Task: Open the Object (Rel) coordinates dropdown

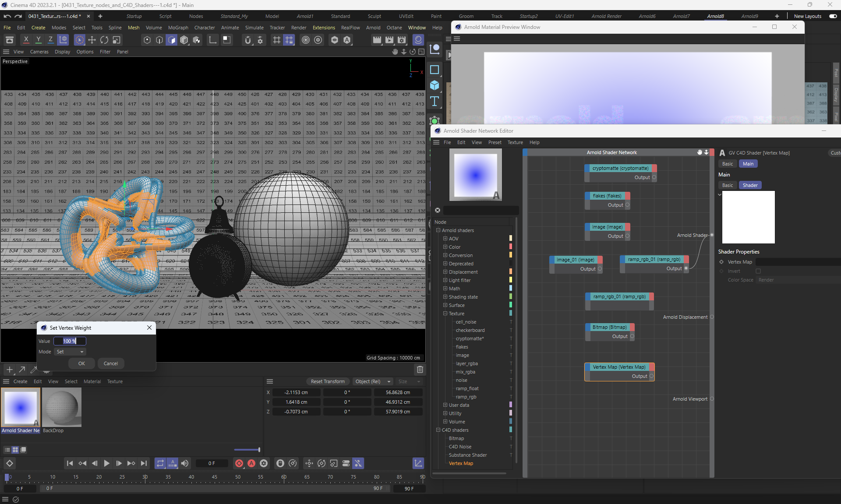Action: click(373, 381)
